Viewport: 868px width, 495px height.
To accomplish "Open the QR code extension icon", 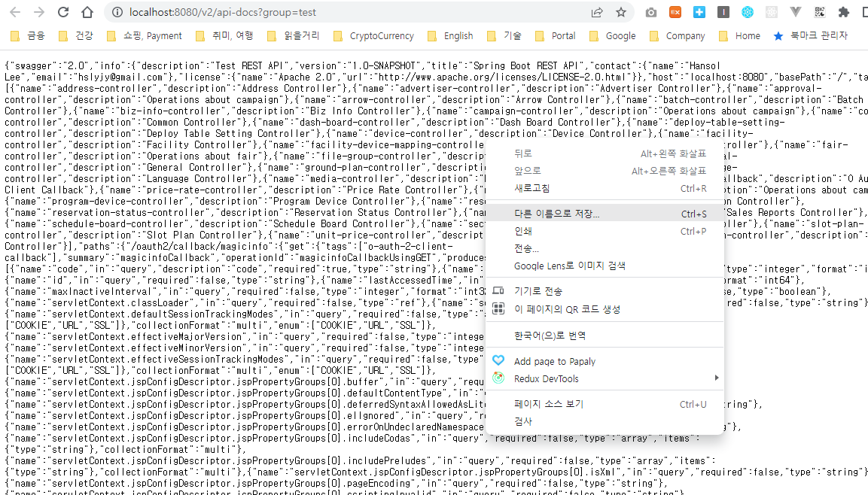I will pyautogui.click(x=820, y=12).
